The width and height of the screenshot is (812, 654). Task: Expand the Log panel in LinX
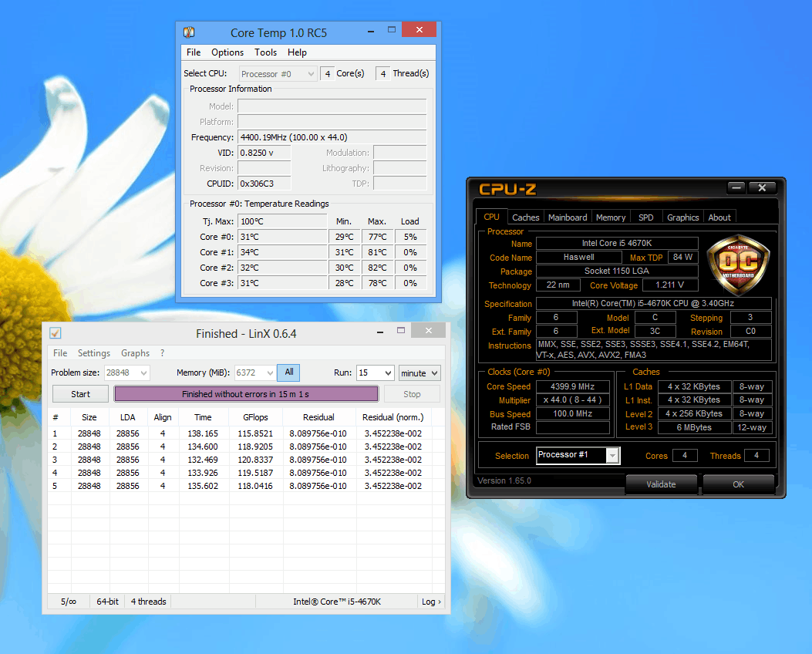(x=431, y=602)
